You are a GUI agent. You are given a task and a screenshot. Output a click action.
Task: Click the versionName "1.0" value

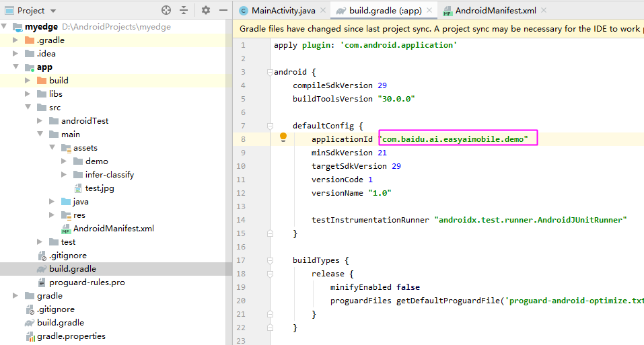coord(380,193)
